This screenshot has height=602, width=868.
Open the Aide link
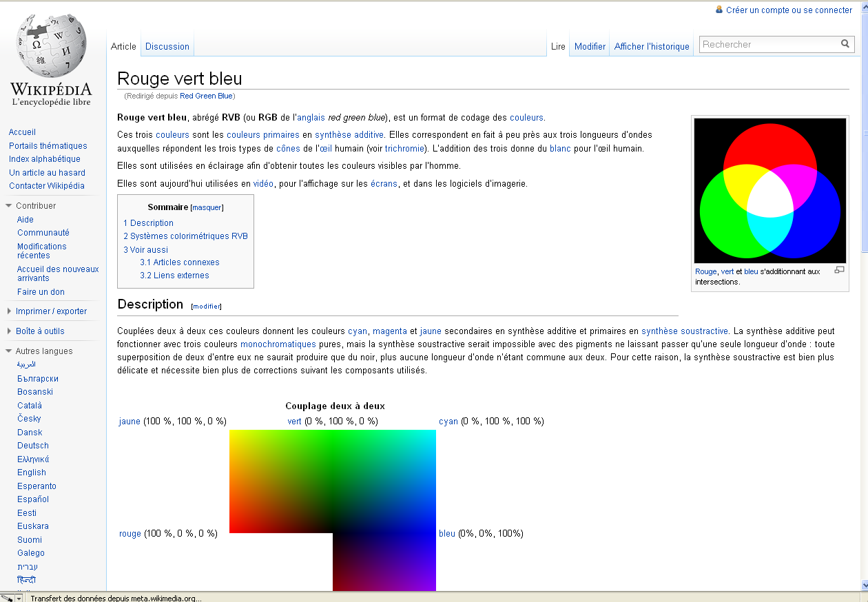25,220
